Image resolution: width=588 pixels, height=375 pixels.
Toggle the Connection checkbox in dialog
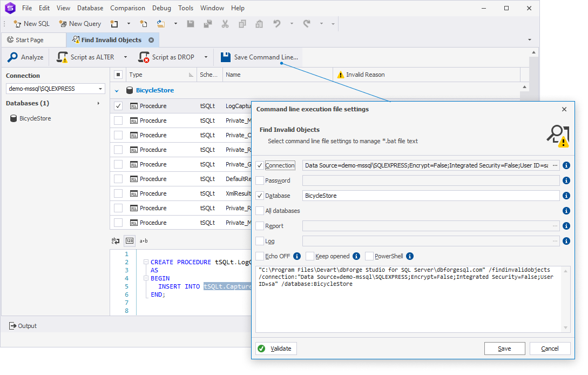(x=260, y=165)
